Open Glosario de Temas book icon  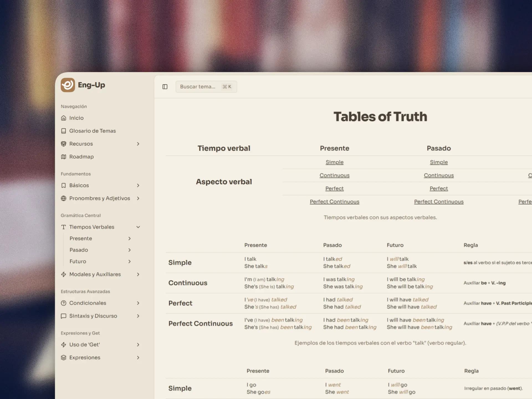tap(63, 131)
